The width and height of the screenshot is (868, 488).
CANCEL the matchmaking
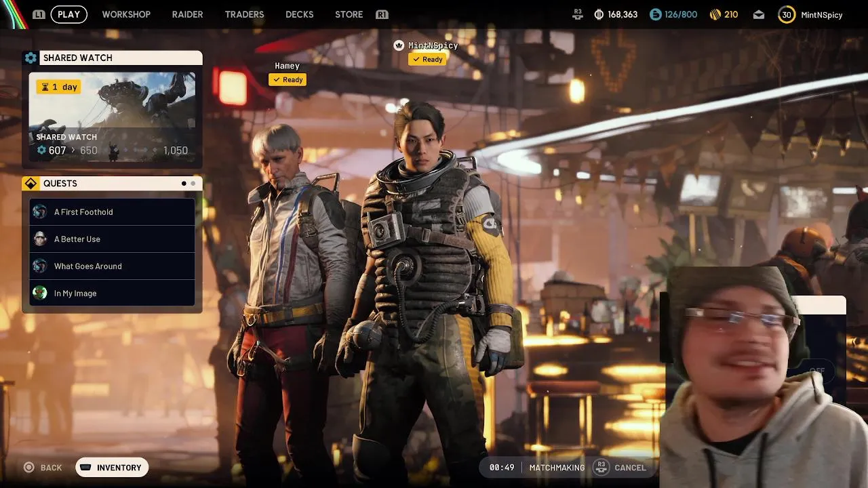(630, 468)
